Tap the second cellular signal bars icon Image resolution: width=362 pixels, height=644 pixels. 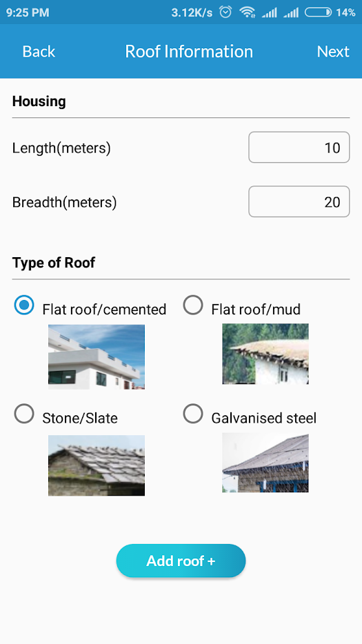pos(291,12)
